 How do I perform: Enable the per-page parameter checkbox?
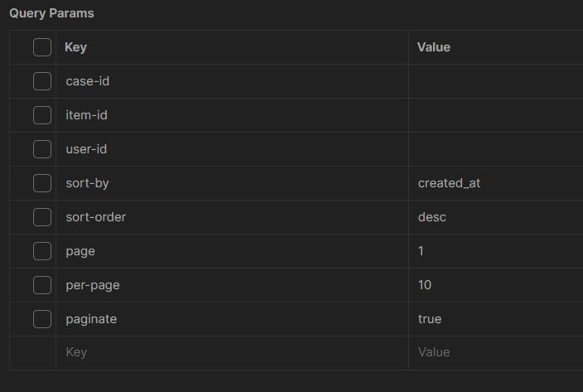click(x=42, y=285)
